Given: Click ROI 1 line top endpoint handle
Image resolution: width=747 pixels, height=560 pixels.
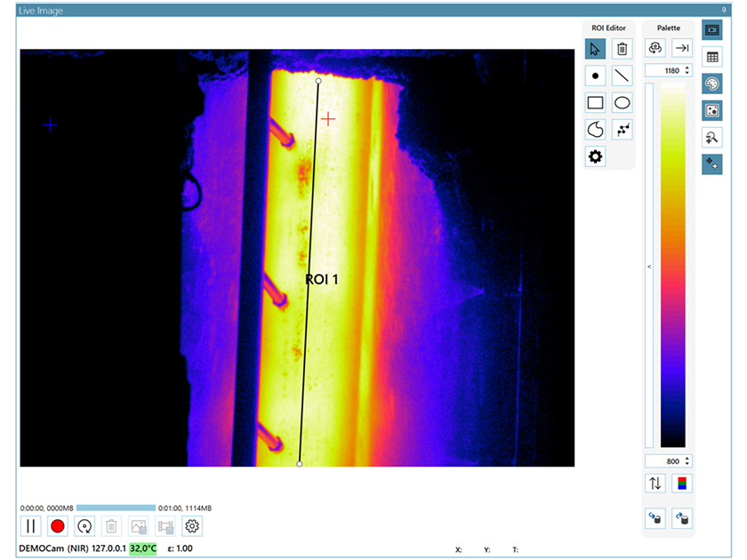Looking at the screenshot, I should coord(318,81).
